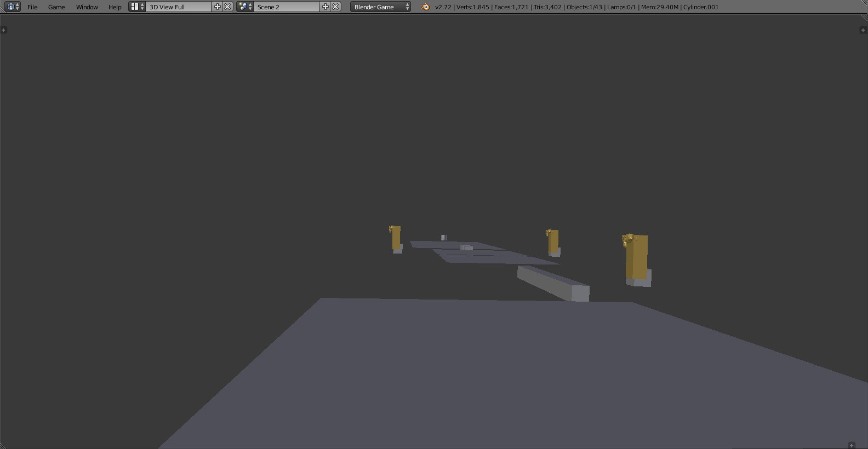Select the large gold pillar on the right
868x449 pixels.
click(637, 256)
